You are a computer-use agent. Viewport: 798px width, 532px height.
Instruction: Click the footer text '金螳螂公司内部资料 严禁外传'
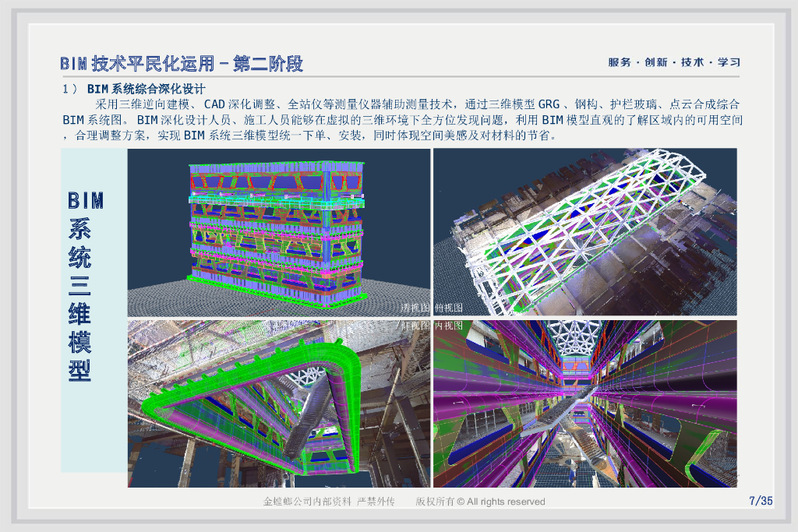pyautogui.click(x=329, y=502)
